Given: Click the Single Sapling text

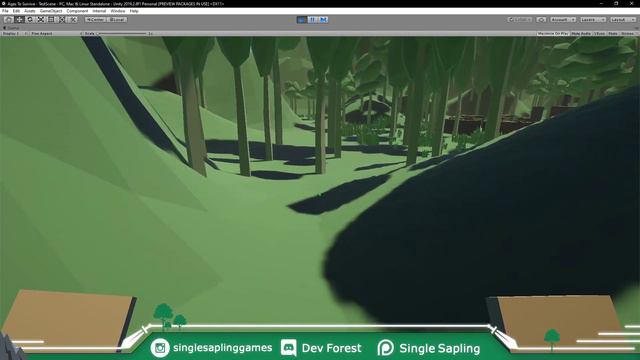Looking at the screenshot, I should [x=440, y=348].
